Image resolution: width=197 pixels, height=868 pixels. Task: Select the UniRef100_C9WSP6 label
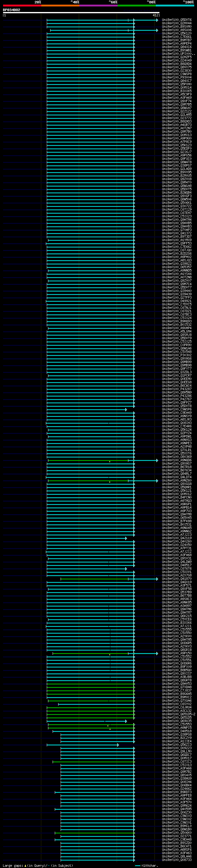(177, 410)
